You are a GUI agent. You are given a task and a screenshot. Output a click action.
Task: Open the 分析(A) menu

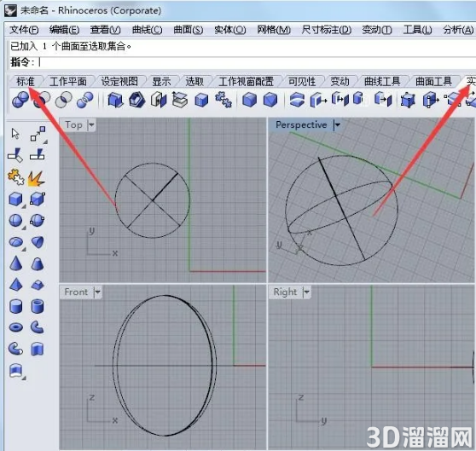[x=458, y=30]
